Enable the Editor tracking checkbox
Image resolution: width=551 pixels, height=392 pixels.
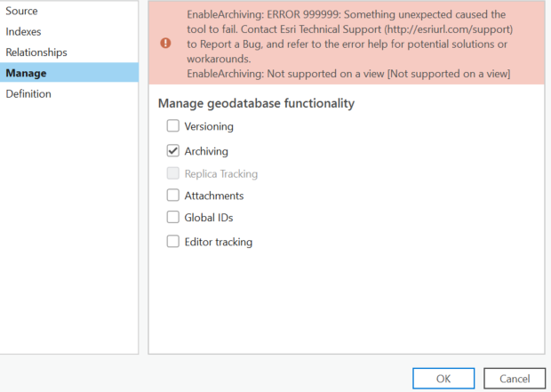tap(172, 241)
